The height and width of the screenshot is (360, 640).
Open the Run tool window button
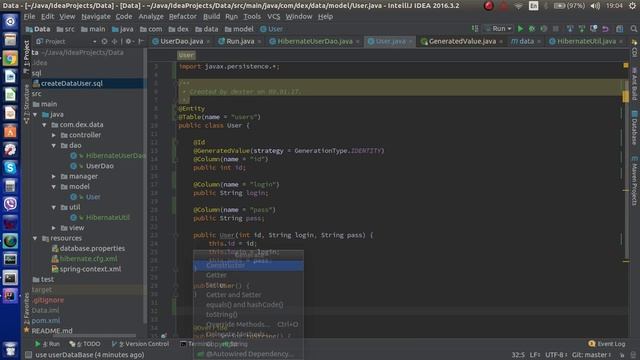tap(48, 344)
